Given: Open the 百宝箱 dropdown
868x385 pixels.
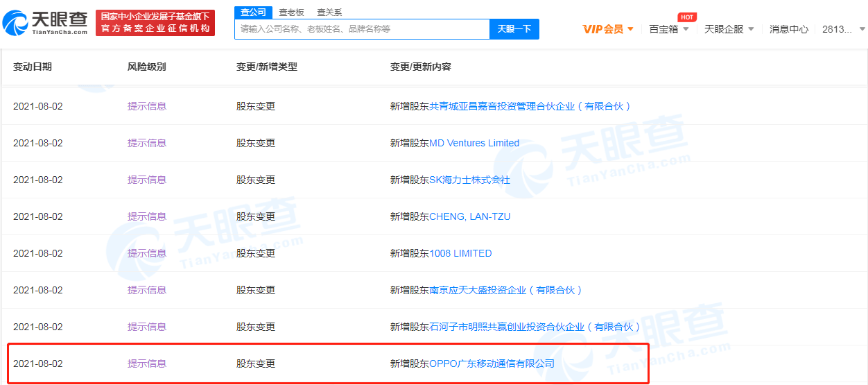Looking at the screenshot, I should (x=668, y=29).
